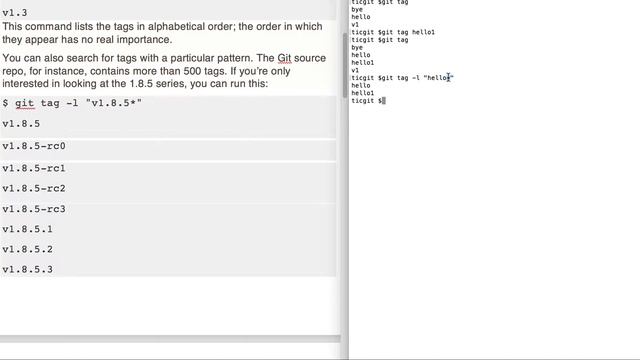
Task: Click the horizontal scrollbar under the document
Action: click(170, 338)
